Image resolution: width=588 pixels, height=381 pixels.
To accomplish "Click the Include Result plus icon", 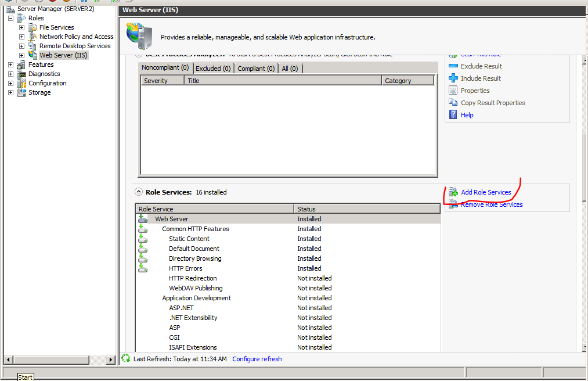I will 453,78.
